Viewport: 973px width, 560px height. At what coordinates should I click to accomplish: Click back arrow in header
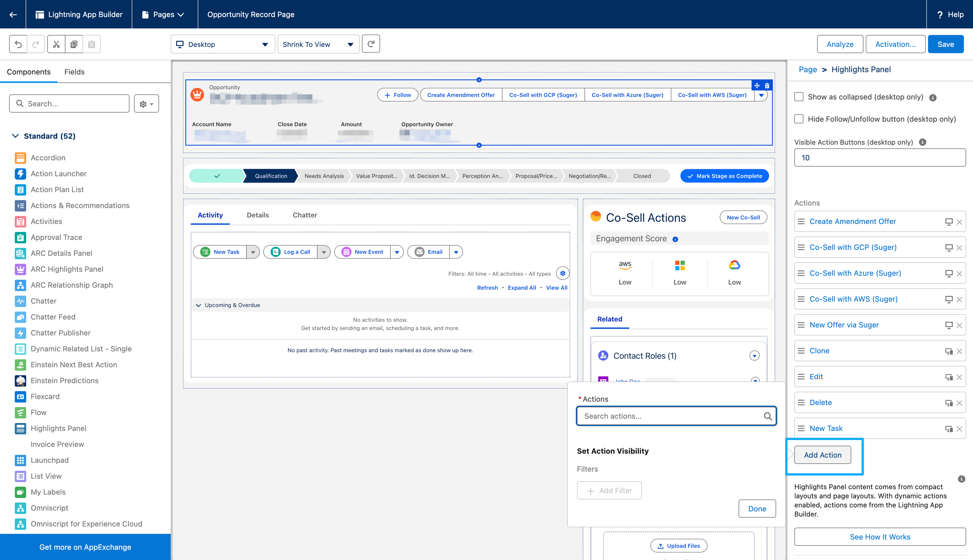(13, 14)
